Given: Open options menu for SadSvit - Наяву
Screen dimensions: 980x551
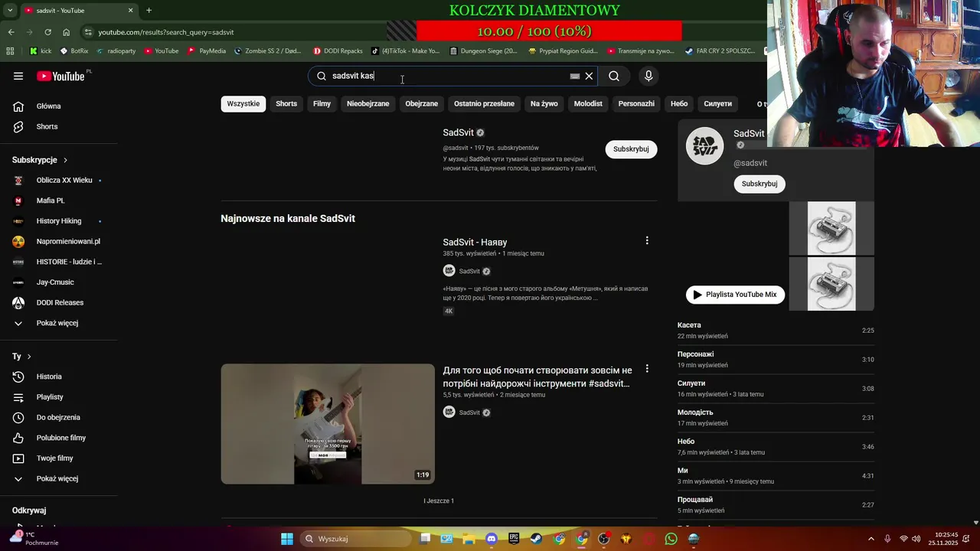Looking at the screenshot, I should tap(647, 240).
